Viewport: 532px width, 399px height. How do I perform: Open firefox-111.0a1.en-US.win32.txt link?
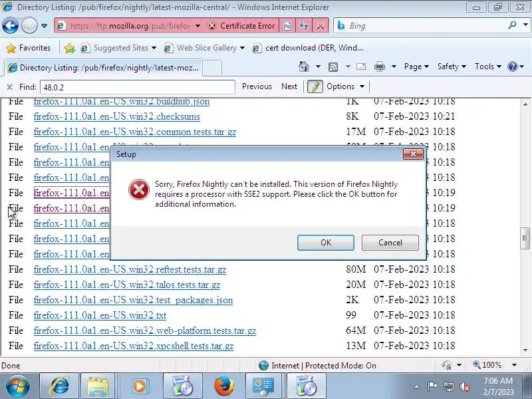pos(100,315)
